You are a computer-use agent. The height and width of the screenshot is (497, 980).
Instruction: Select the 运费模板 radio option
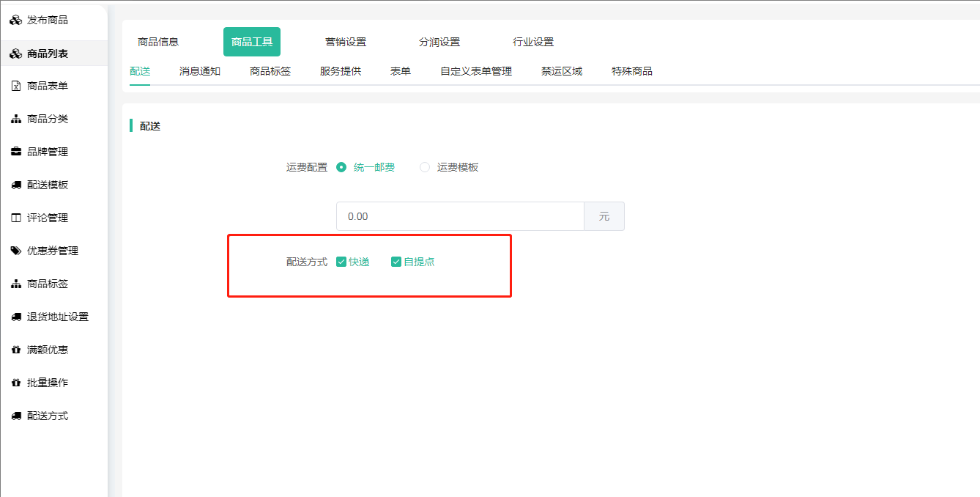pyautogui.click(x=425, y=167)
